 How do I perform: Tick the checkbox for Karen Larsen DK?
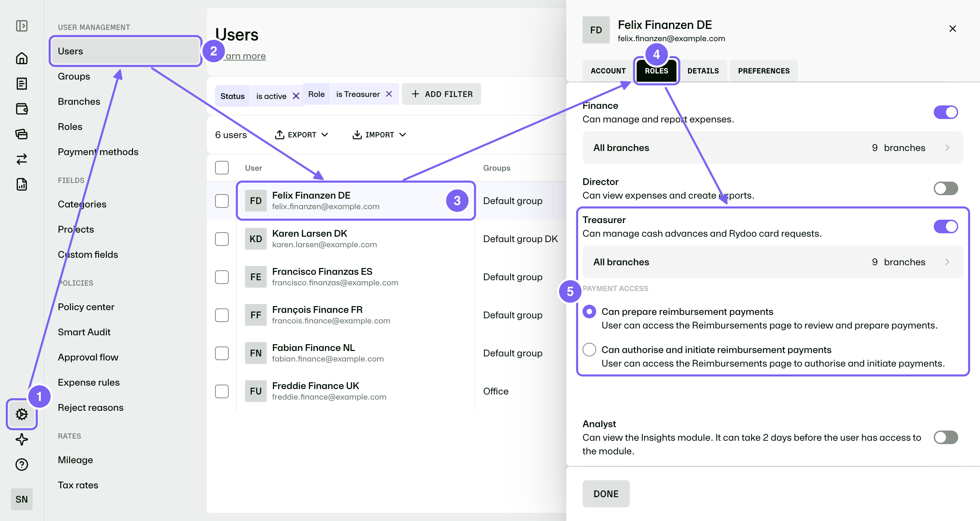coord(222,239)
